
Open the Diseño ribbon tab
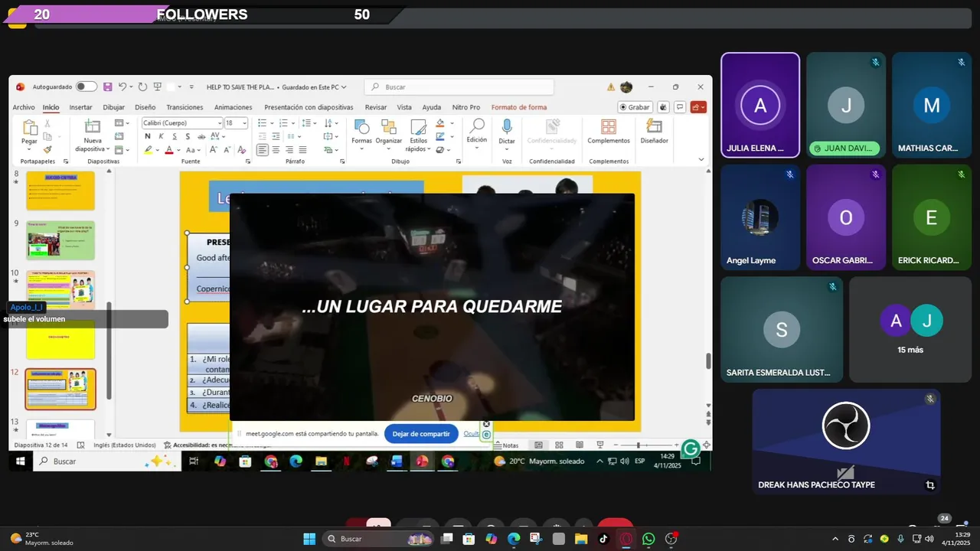tap(145, 107)
